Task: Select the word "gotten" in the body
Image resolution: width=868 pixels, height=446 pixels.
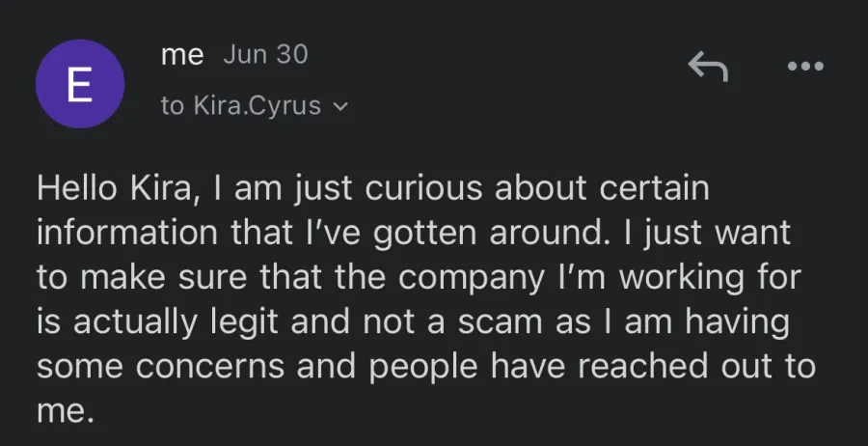Action: pos(424,234)
